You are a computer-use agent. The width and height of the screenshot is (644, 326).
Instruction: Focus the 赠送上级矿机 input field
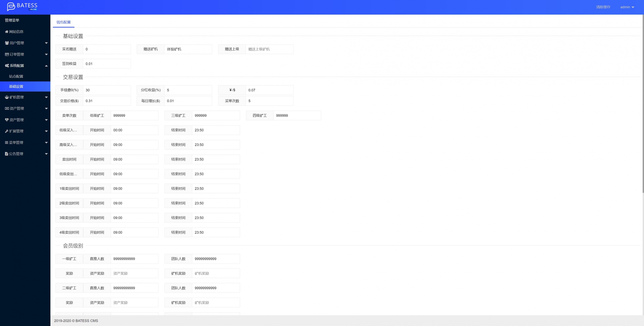coord(269,49)
